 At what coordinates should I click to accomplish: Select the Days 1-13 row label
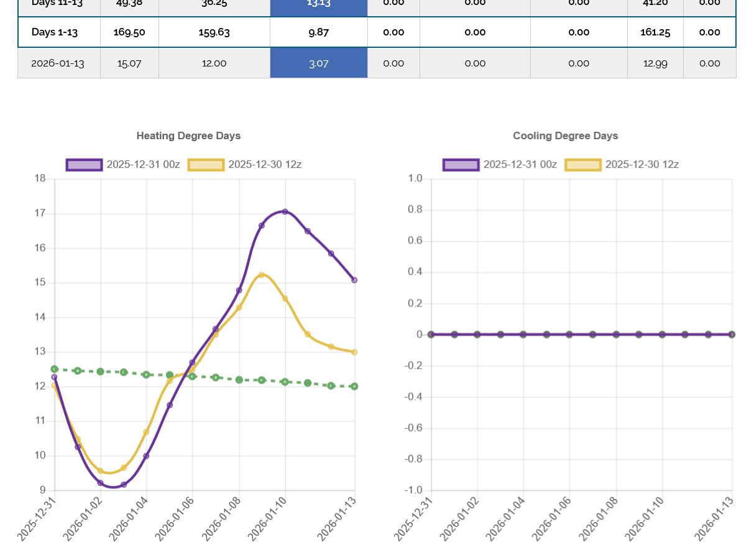(x=55, y=32)
